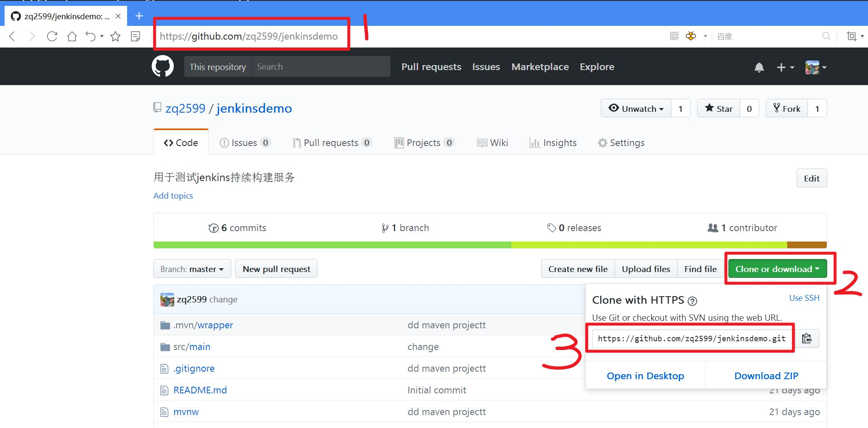
Task: Click the file icon beside .gitignore
Action: coord(165,369)
